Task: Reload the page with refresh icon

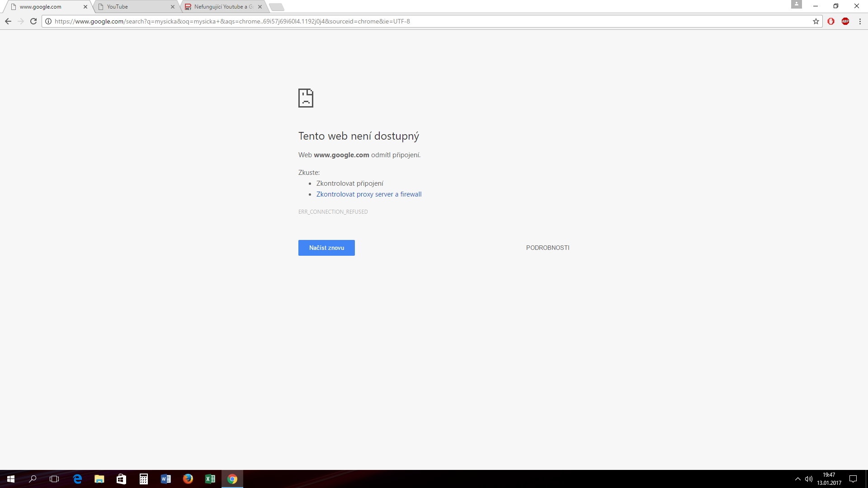Action: coord(33,21)
